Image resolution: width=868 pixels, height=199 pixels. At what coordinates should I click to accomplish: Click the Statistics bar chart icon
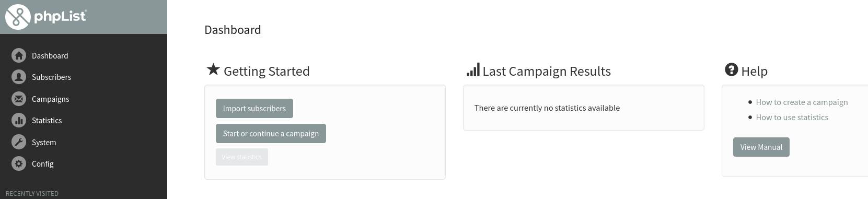pyautogui.click(x=19, y=120)
